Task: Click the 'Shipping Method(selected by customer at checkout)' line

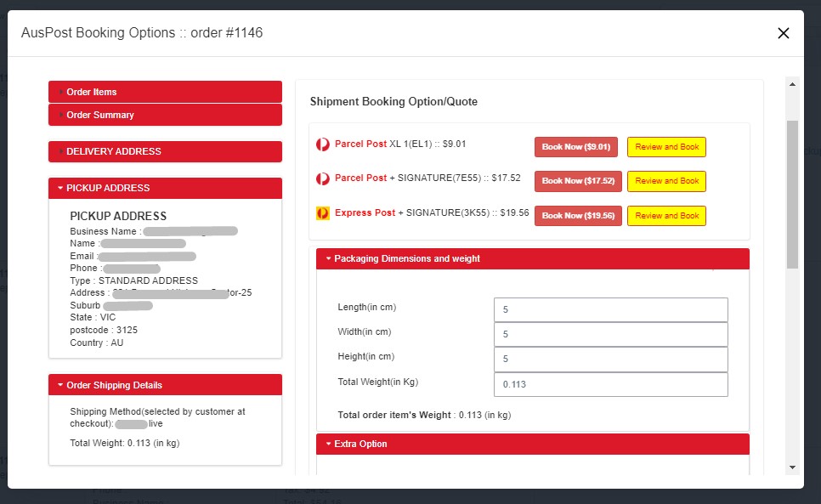Action: 157,417
